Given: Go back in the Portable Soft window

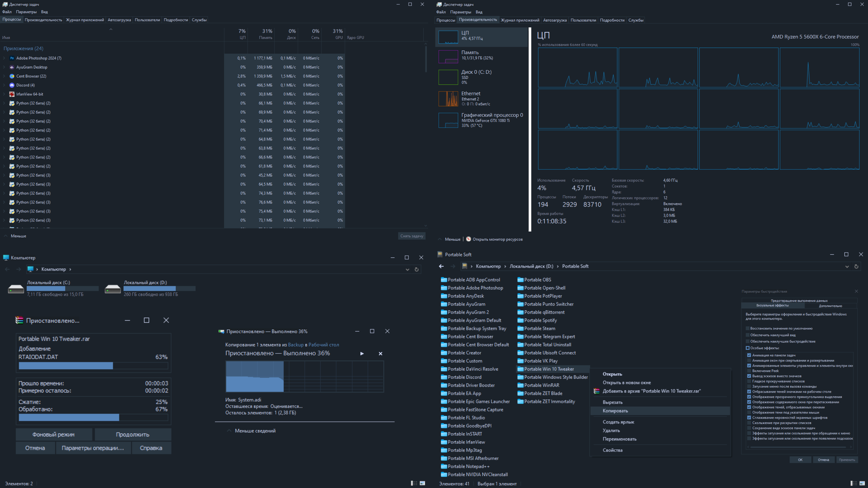Looking at the screenshot, I should pos(441,266).
